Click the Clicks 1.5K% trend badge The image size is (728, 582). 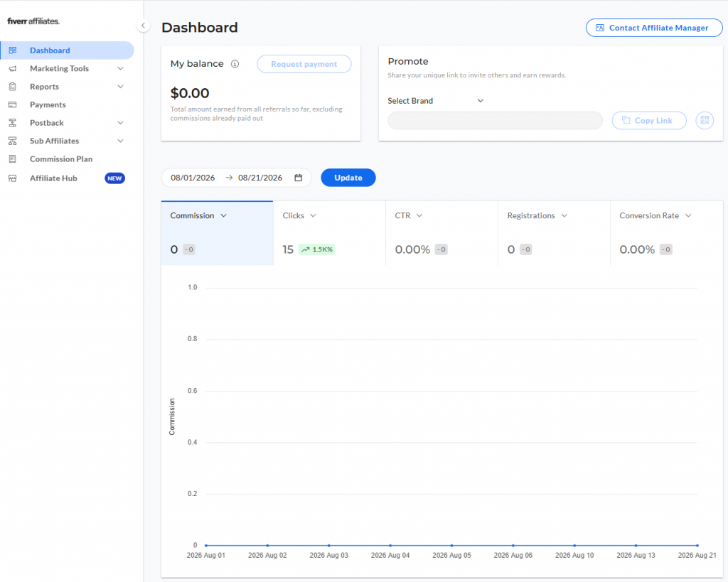tap(316, 249)
